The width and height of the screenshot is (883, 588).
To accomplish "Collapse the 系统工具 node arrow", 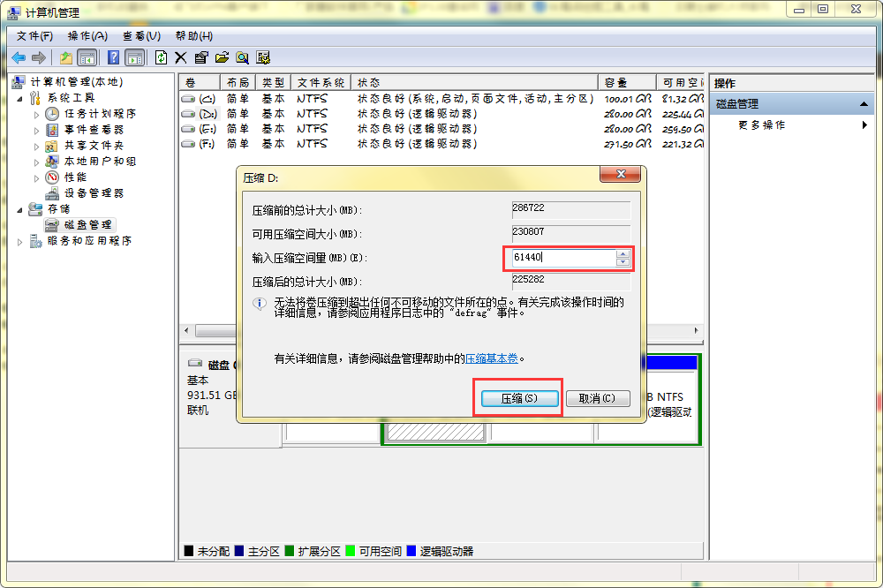I will coord(20,99).
